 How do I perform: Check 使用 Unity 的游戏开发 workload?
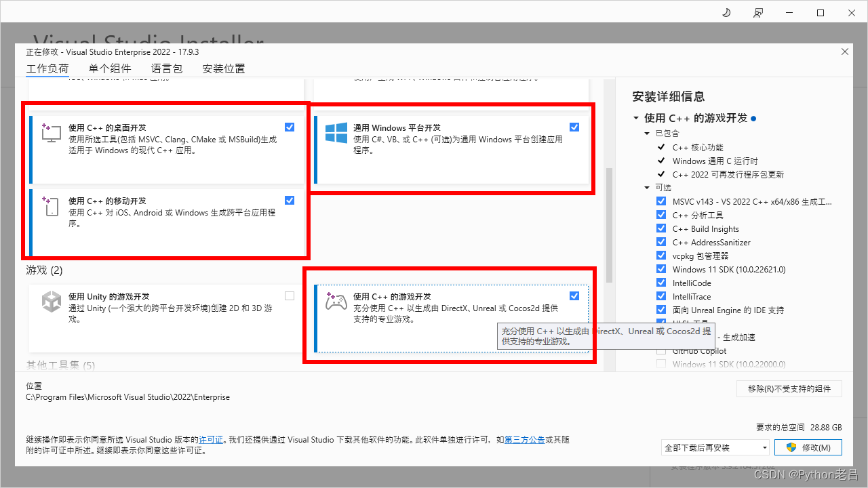point(290,296)
